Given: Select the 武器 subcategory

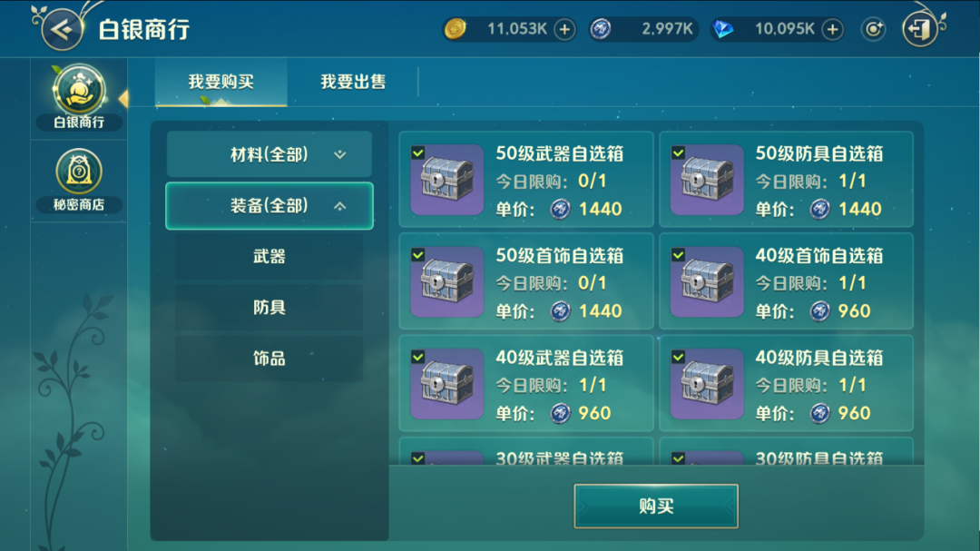Looking at the screenshot, I should (x=269, y=256).
